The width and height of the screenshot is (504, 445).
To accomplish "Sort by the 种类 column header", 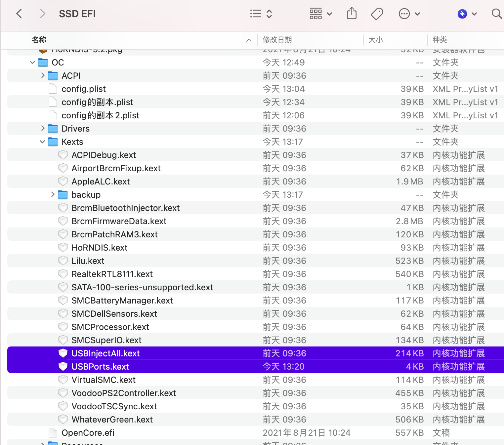I will click(x=440, y=40).
